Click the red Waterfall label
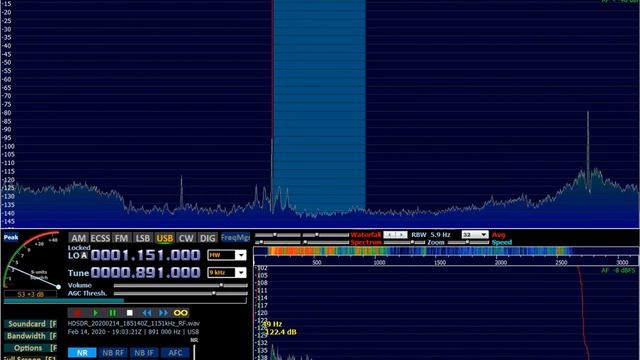Screen dimensions: 640x360 point(366,235)
